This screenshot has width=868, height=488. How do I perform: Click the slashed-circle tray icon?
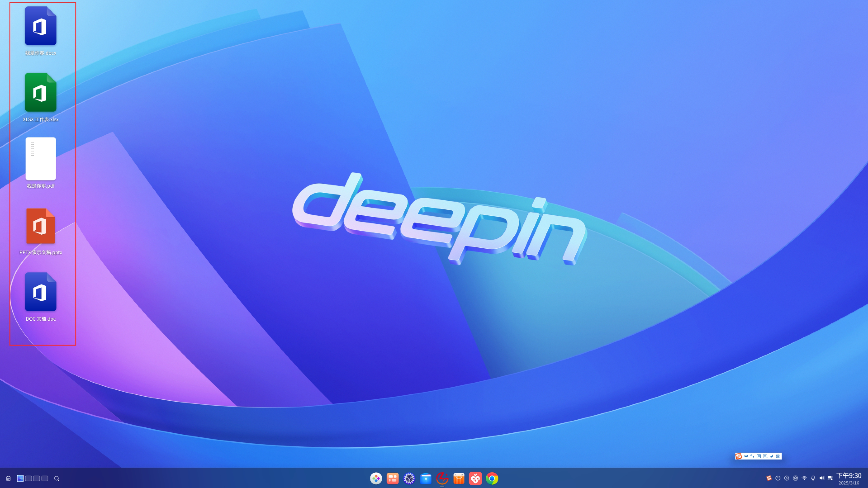coord(796,478)
